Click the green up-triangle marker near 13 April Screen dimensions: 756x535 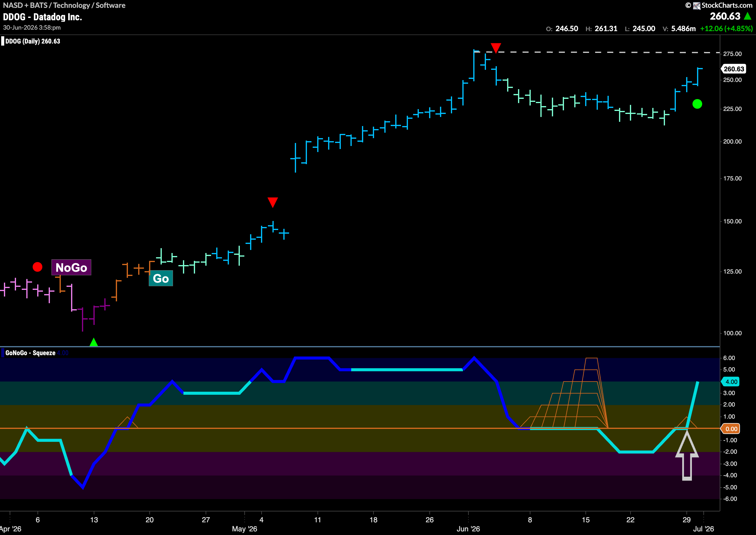(x=94, y=342)
